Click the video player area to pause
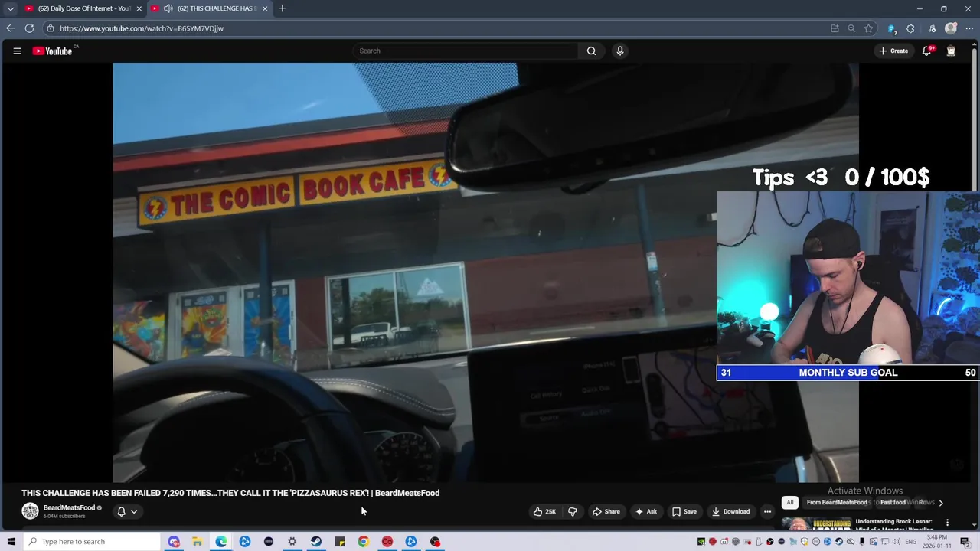 click(485, 272)
